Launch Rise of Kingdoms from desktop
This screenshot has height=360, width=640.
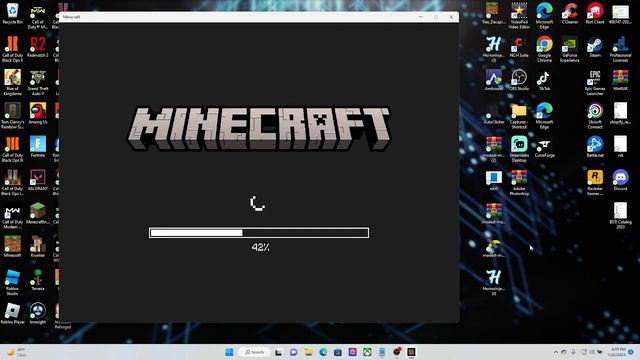13,82
